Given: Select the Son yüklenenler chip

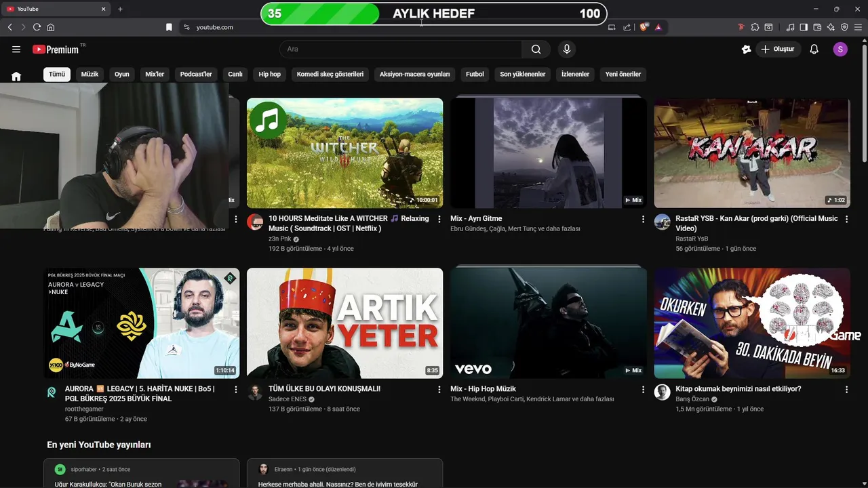Looking at the screenshot, I should (x=523, y=74).
